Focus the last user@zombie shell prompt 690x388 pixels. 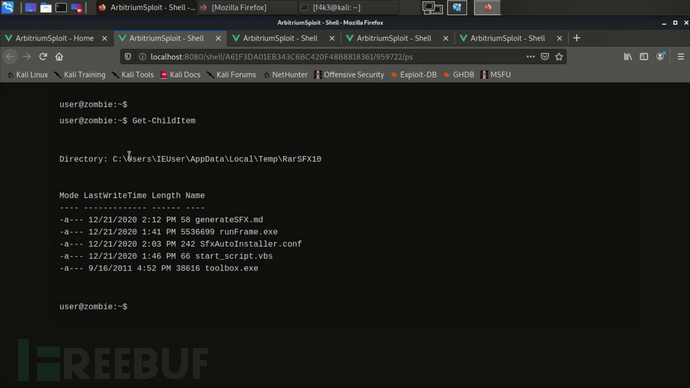pos(93,307)
